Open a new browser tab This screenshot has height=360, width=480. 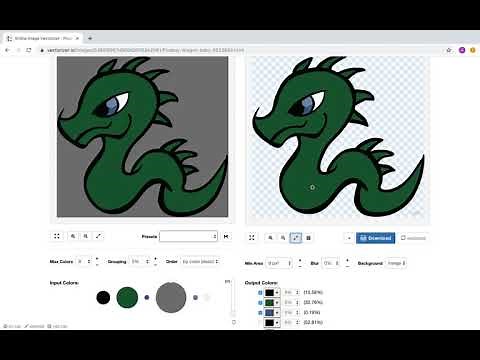click(90, 38)
